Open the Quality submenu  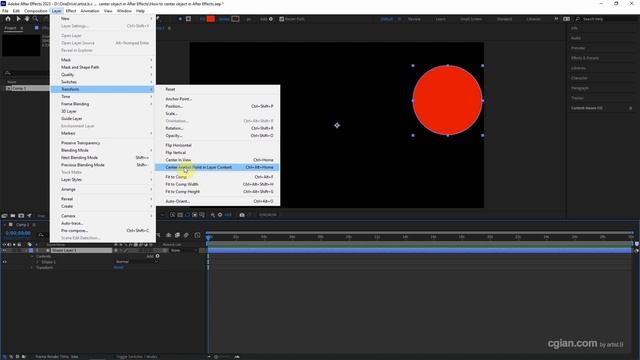coord(103,75)
